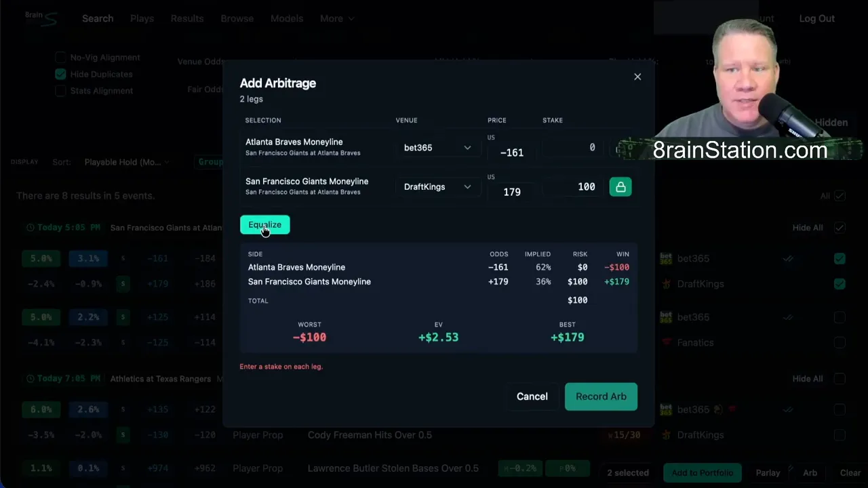The width and height of the screenshot is (868, 488).
Task: Click the 'Atlanta Braves Moneyline' selection title
Action: coord(294,142)
